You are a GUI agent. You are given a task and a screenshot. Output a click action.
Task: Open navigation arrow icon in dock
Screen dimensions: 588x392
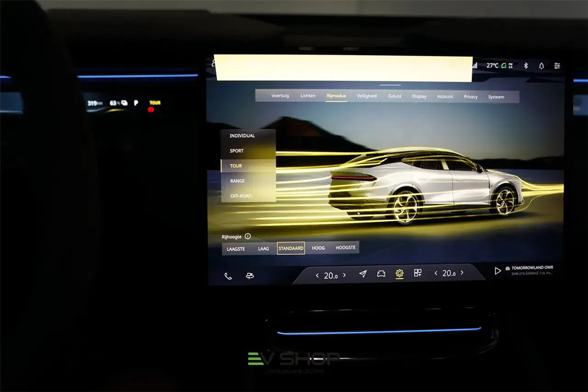pyautogui.click(x=363, y=274)
